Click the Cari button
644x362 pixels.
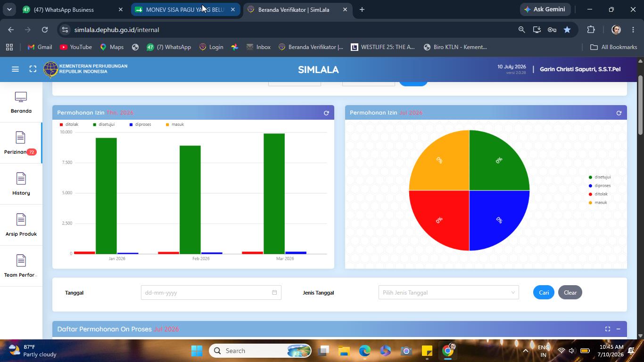tap(544, 293)
